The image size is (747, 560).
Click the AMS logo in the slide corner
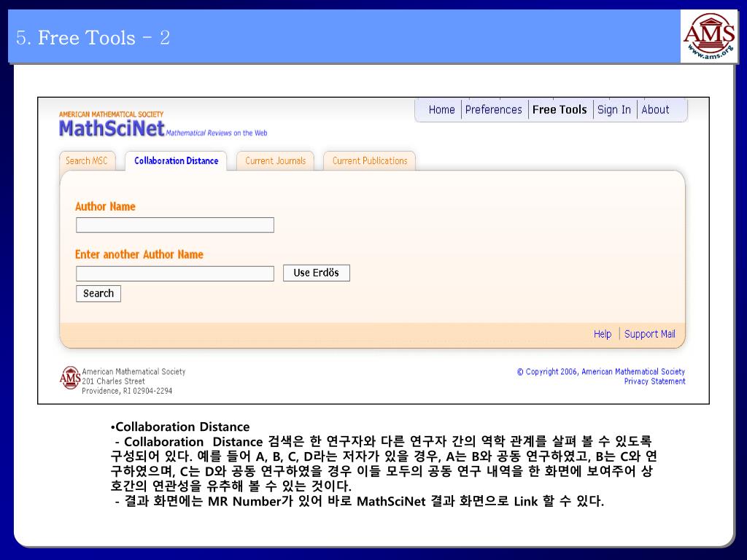[709, 36]
